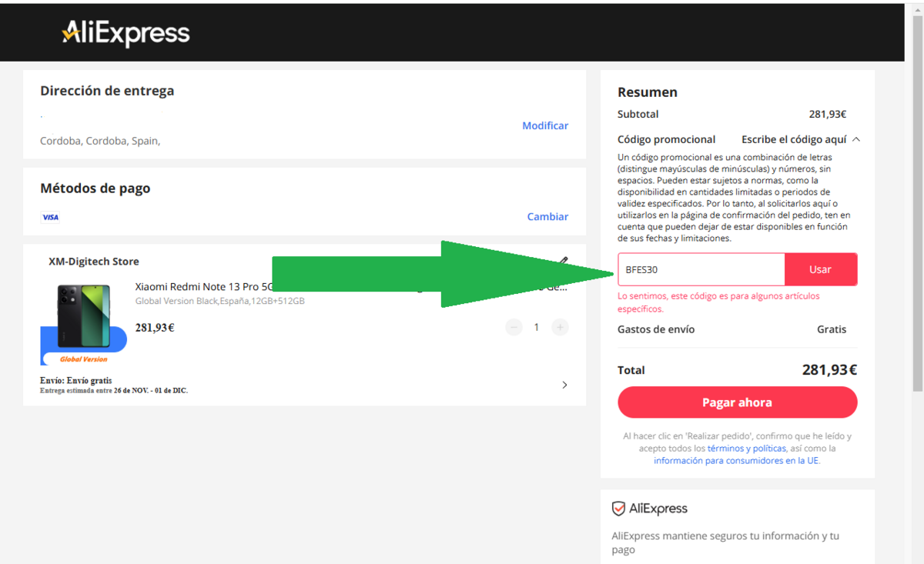Select the XM-Digitech Store name

(x=94, y=262)
